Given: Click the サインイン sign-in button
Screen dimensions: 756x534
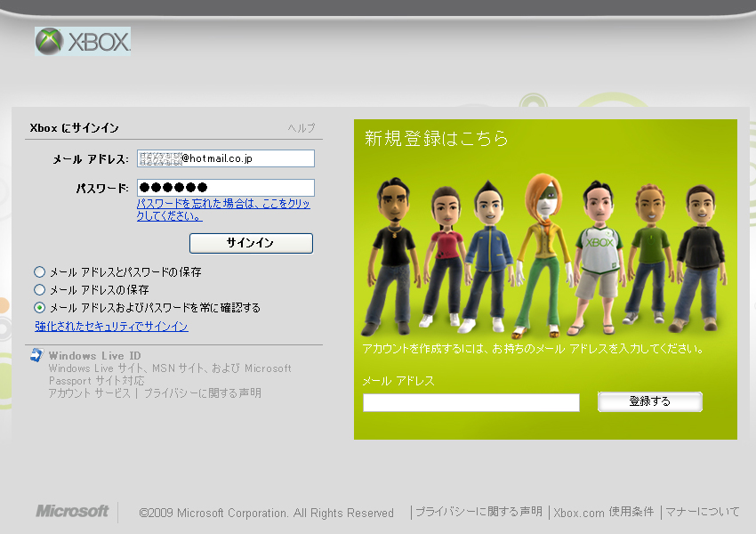Looking at the screenshot, I should coord(251,243).
